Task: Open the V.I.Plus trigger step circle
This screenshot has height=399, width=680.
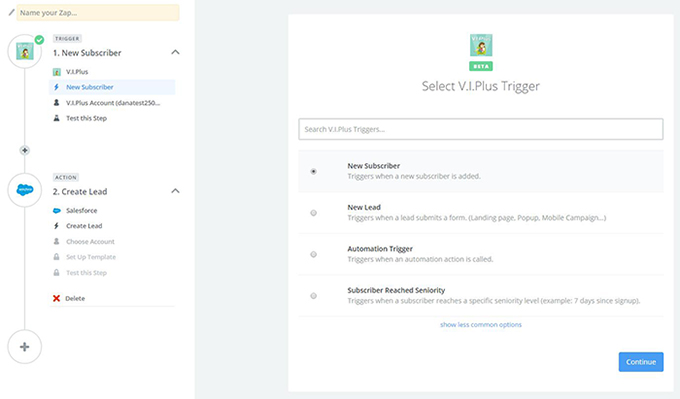Action: (25, 52)
